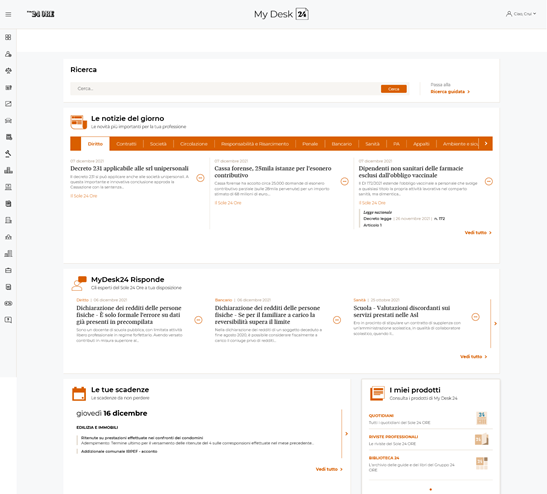Open the Biblioteca 24 product thumbnail
Image resolution: width=547 pixels, height=494 pixels.
[x=482, y=463]
